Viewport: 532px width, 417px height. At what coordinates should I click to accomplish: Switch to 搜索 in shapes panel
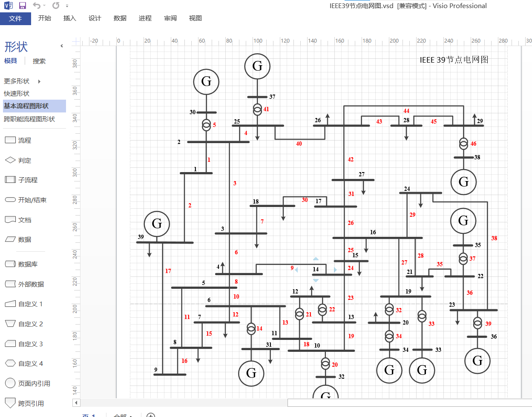(39, 61)
